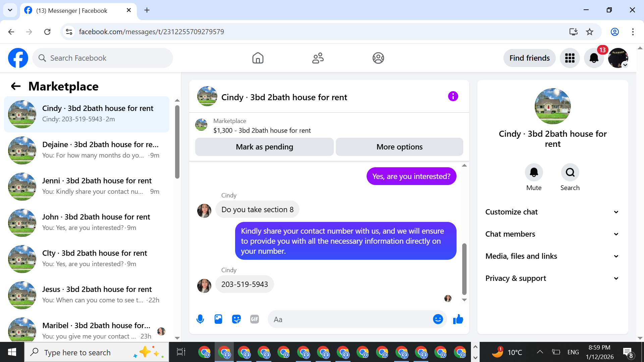
Task: Open Facebook notifications bell
Action: (594, 58)
